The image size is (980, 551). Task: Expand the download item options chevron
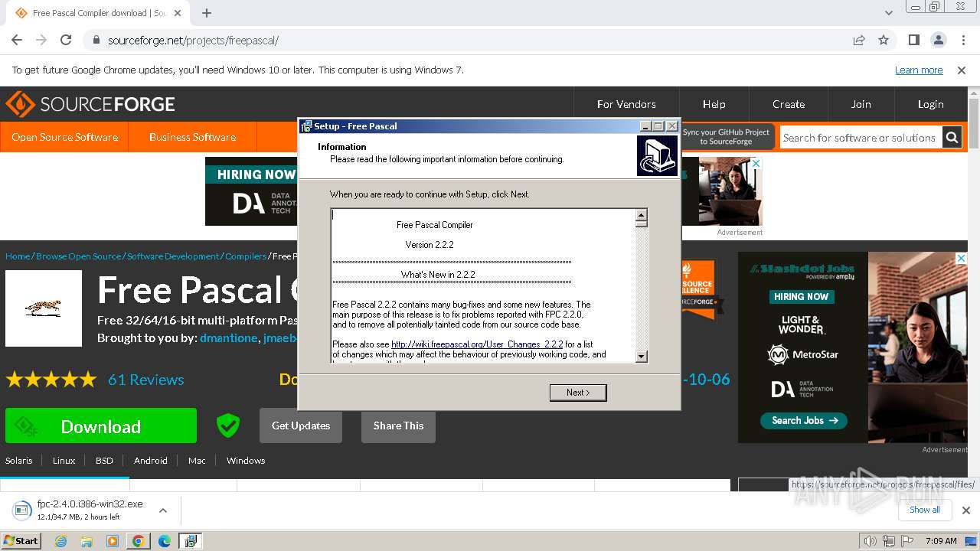click(163, 510)
